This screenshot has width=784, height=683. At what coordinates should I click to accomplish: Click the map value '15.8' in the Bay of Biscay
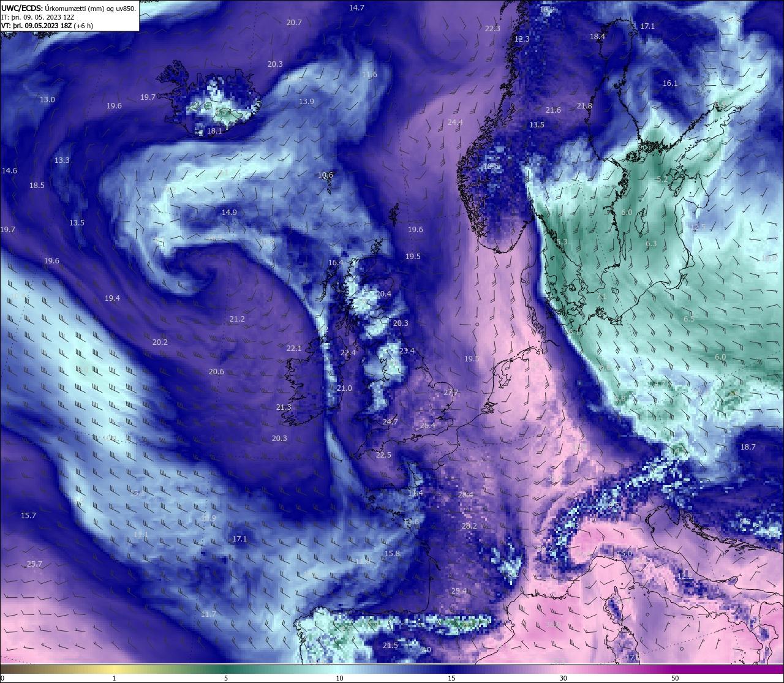tap(392, 554)
